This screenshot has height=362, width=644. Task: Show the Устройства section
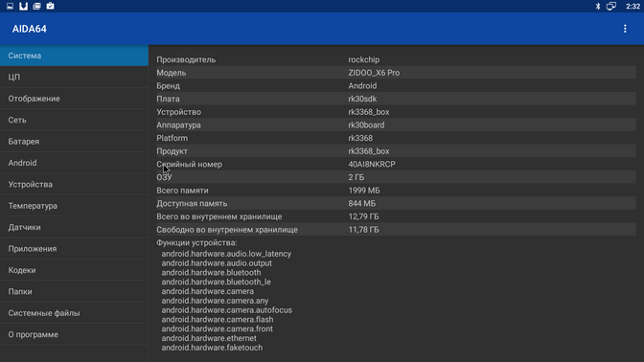(74, 184)
